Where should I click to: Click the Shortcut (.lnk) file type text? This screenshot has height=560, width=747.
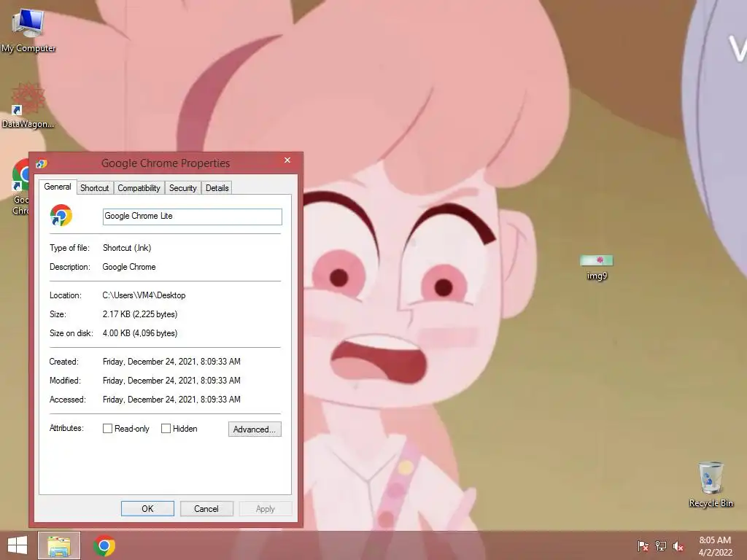point(127,248)
